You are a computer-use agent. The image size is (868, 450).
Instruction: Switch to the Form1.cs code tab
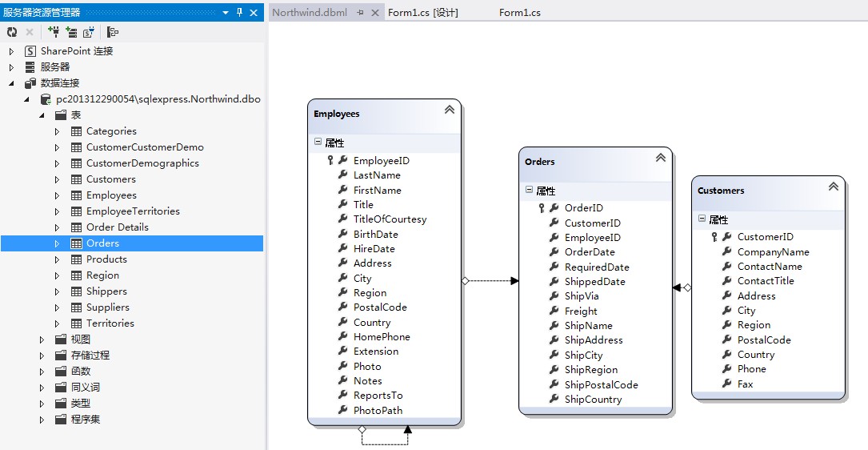[520, 12]
